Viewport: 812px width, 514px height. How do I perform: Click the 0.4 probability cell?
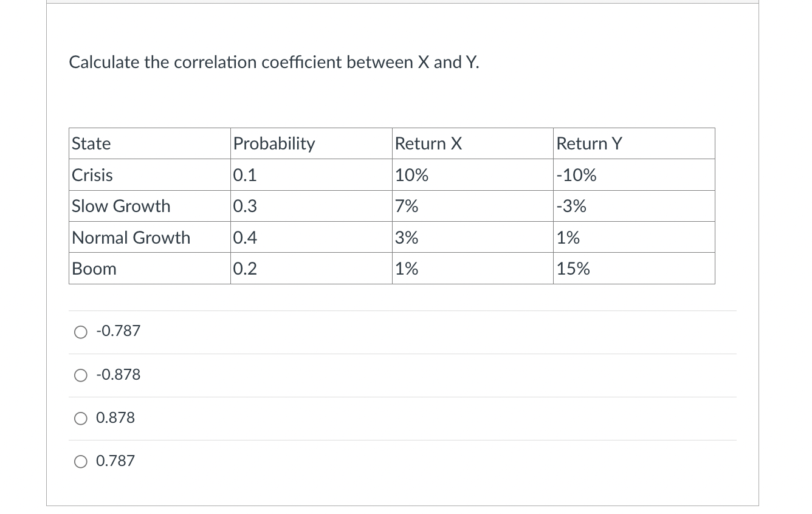pos(311,238)
